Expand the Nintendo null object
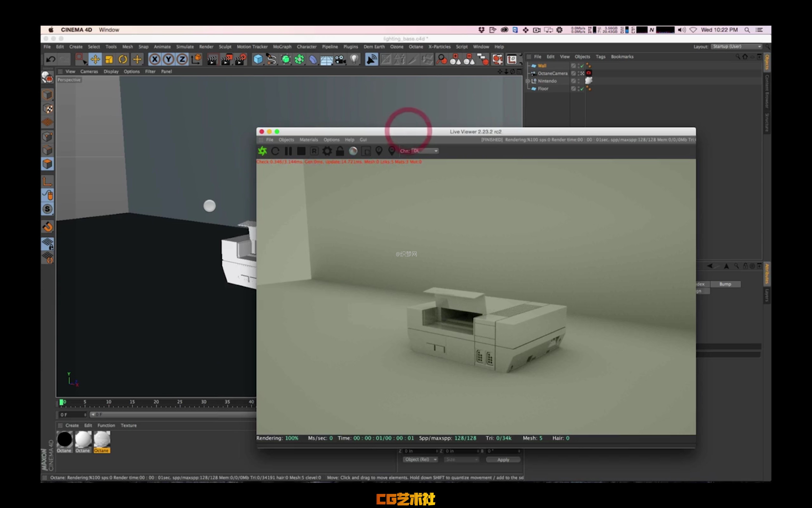The width and height of the screenshot is (812, 508). 528,81
